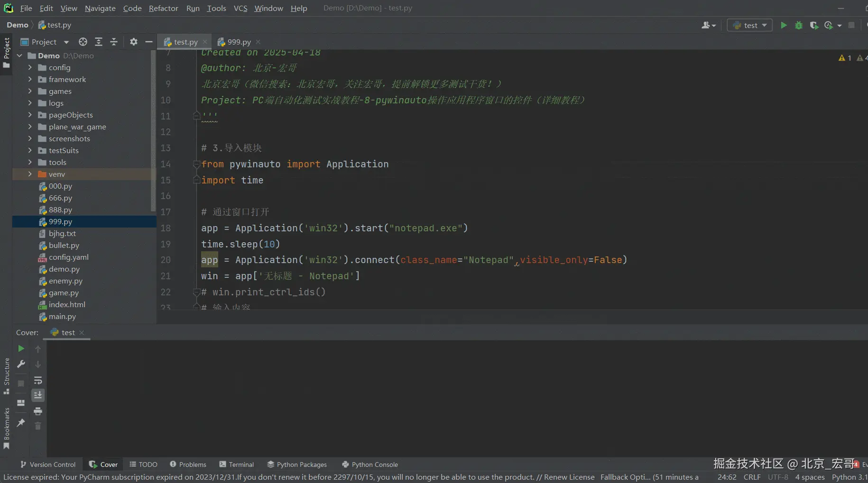Select 999.py in the Project tree

(x=84, y=221)
